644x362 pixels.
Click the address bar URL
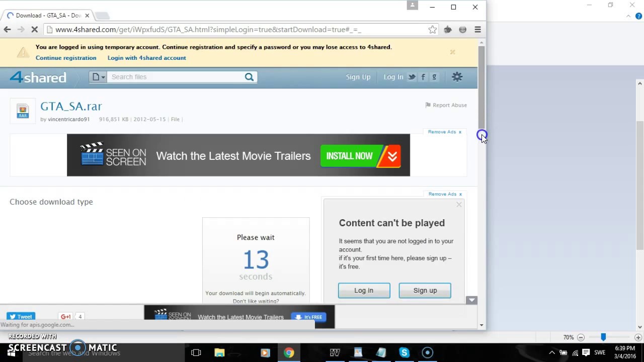208,30
